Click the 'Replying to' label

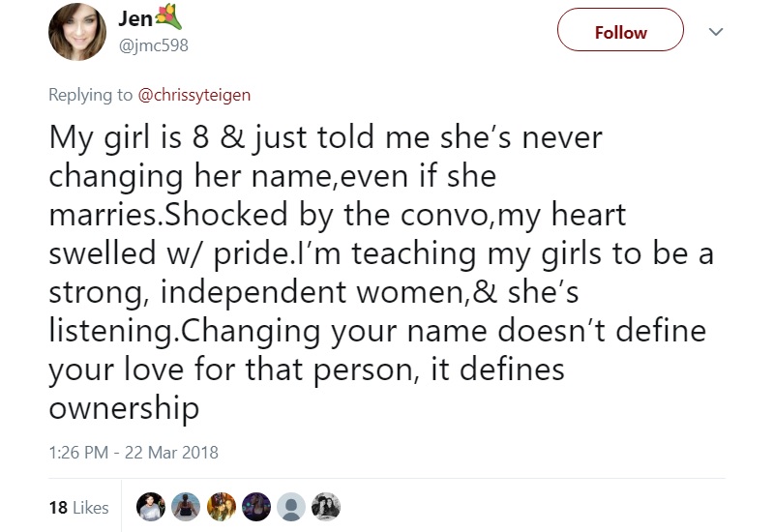[90, 95]
